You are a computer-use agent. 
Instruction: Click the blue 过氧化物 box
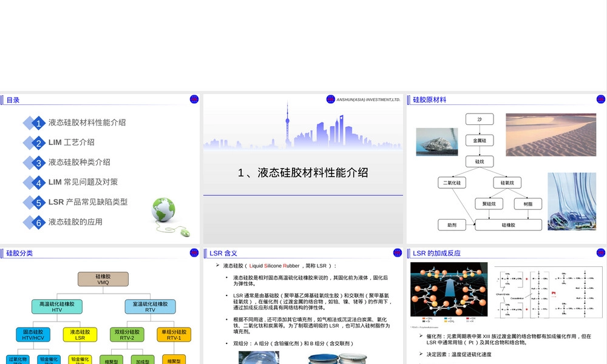18,360
